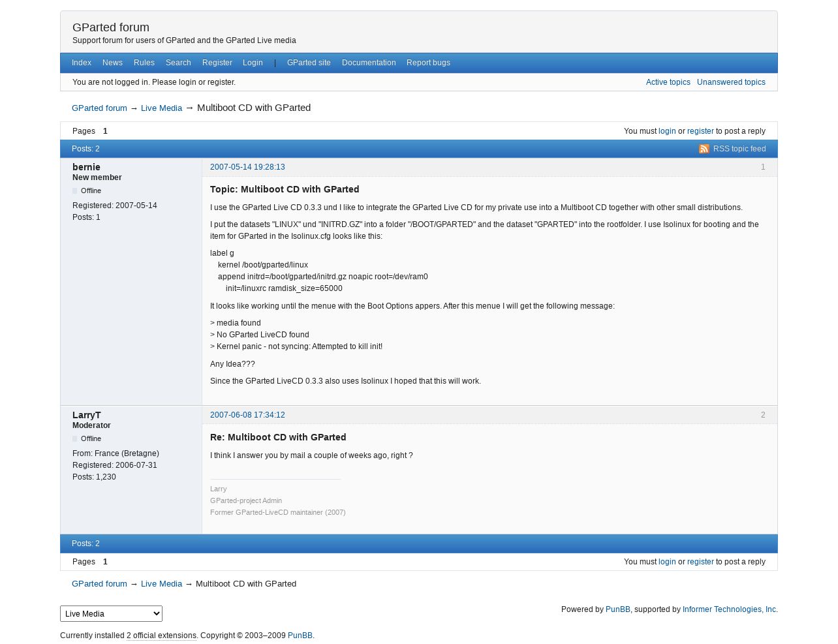
Task: Click the login link above the posts
Action: coord(667,131)
